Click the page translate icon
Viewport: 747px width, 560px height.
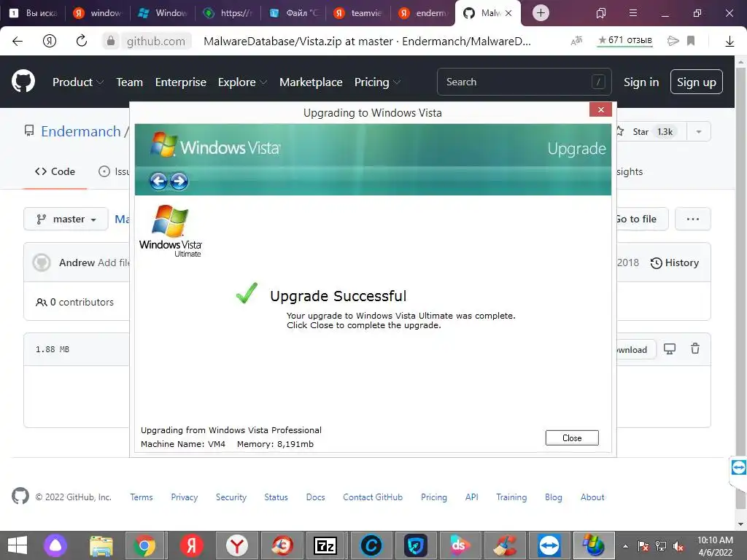point(576,41)
